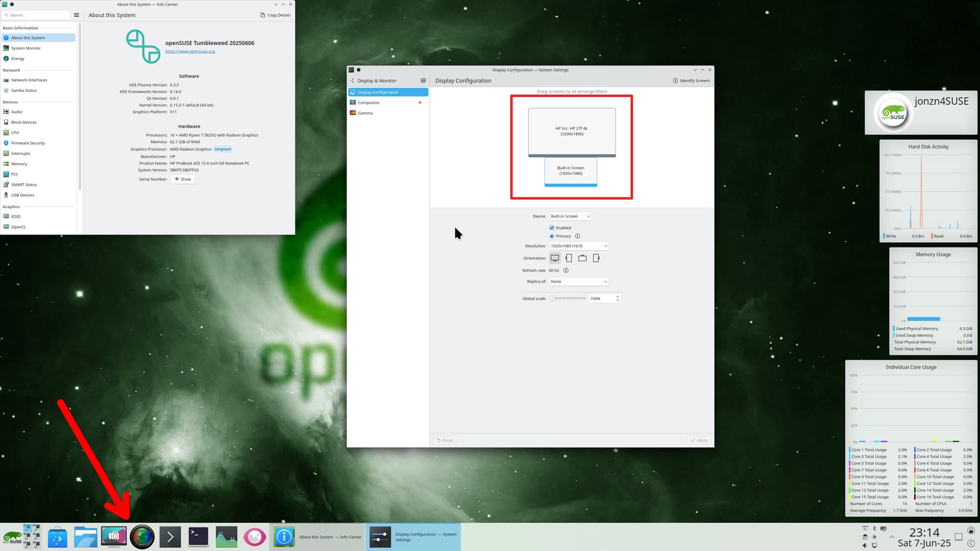This screenshot has height=551, width=980.
Task: Click the Info Center sidebar scrollbar
Action: (x=80, y=106)
